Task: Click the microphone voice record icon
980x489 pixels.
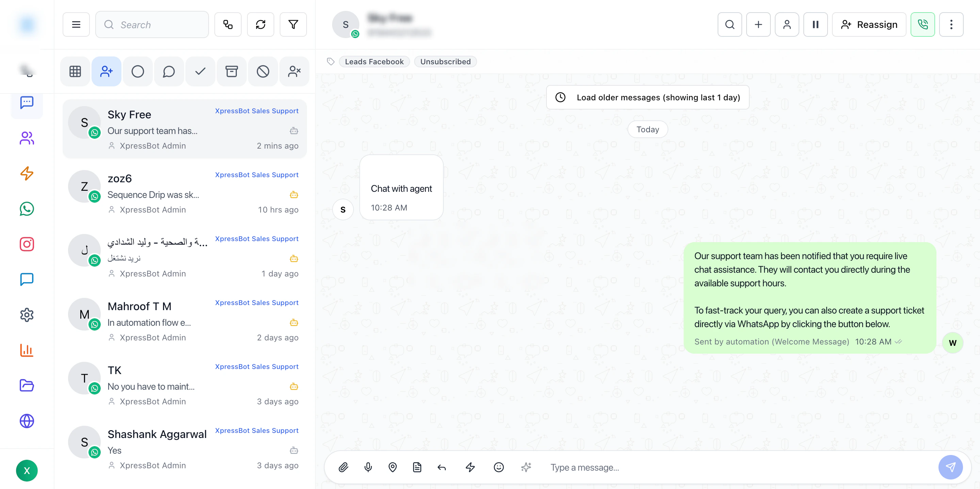Action: click(x=368, y=467)
